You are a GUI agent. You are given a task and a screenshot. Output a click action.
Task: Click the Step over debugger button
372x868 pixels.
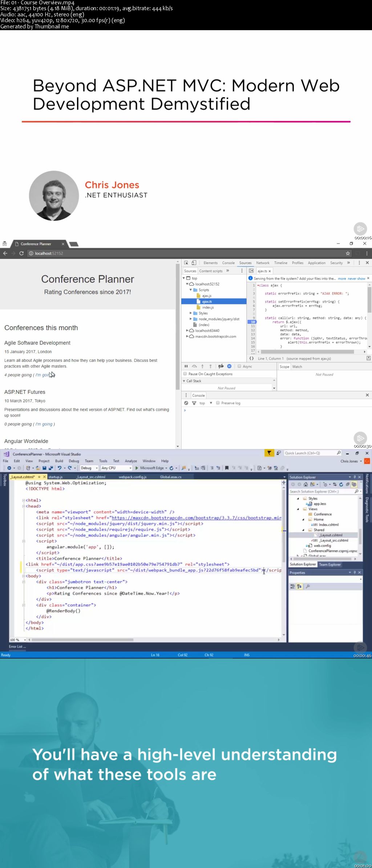pos(194,366)
